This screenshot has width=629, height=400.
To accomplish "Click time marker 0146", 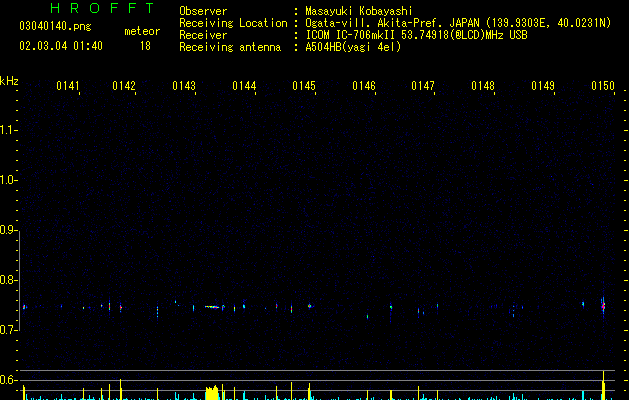I will (364, 86).
